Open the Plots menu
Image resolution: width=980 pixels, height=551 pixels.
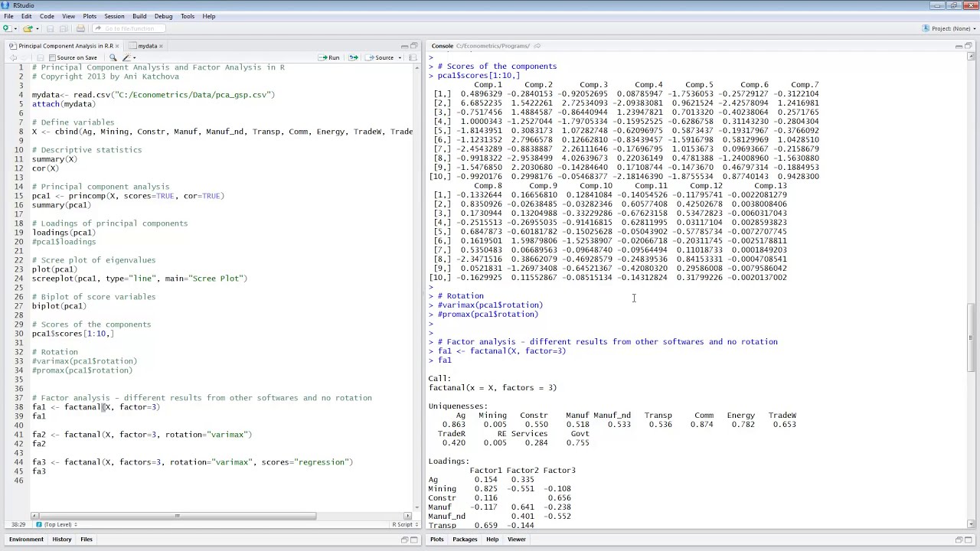pyautogui.click(x=90, y=16)
